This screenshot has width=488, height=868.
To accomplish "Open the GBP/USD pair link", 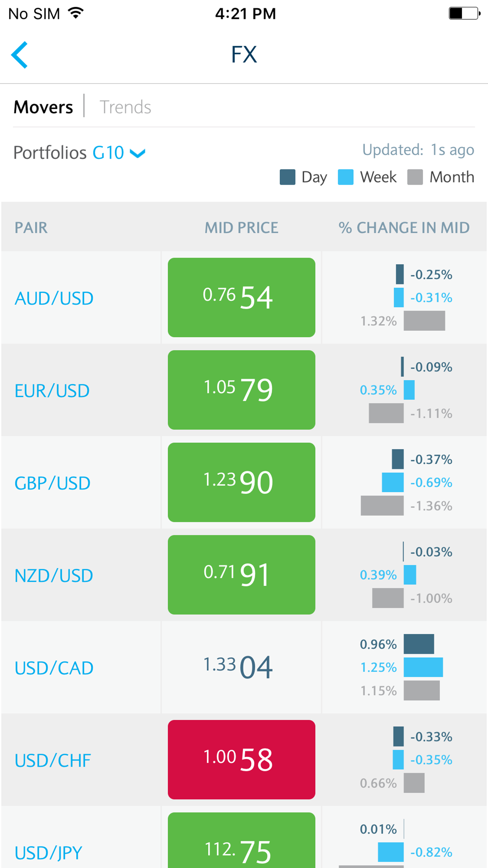I will click(52, 483).
